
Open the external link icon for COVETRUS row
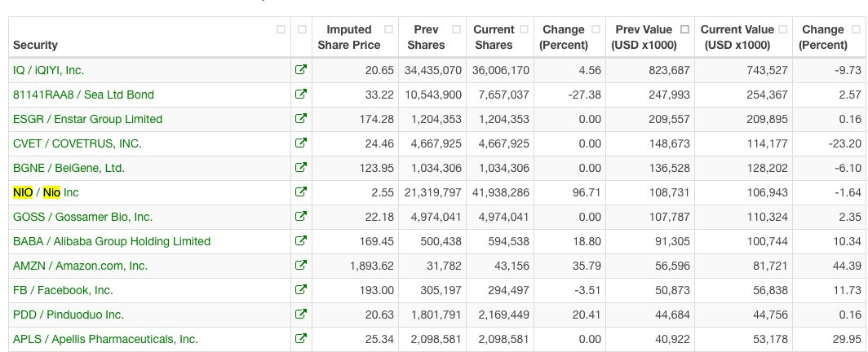point(300,143)
